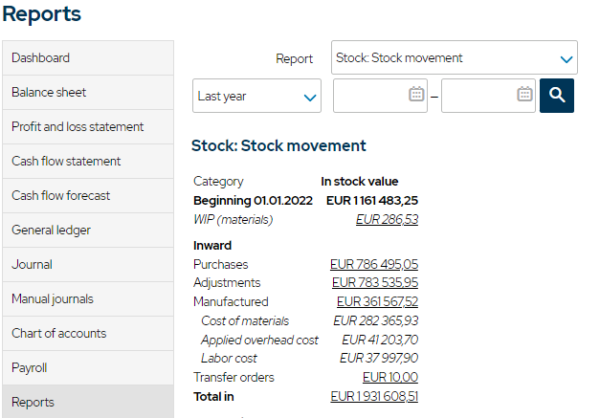Click the Purchases amount link

coord(374,264)
